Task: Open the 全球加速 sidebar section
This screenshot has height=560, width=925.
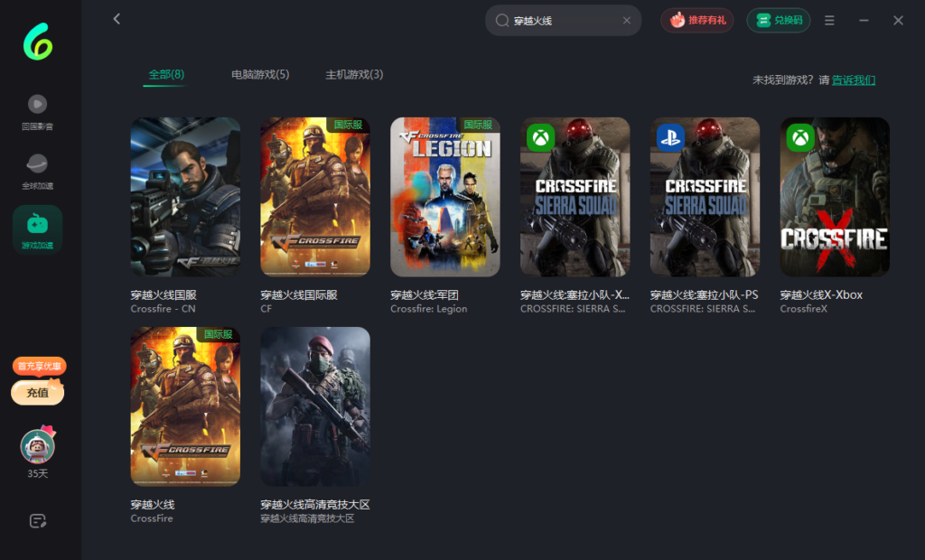Action: tap(37, 170)
